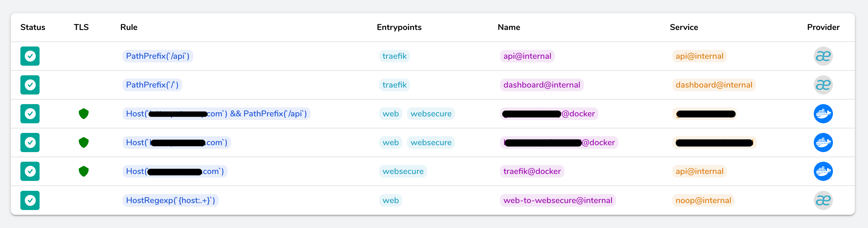
Task: Open the Status column header to sort
Action: click(x=32, y=27)
